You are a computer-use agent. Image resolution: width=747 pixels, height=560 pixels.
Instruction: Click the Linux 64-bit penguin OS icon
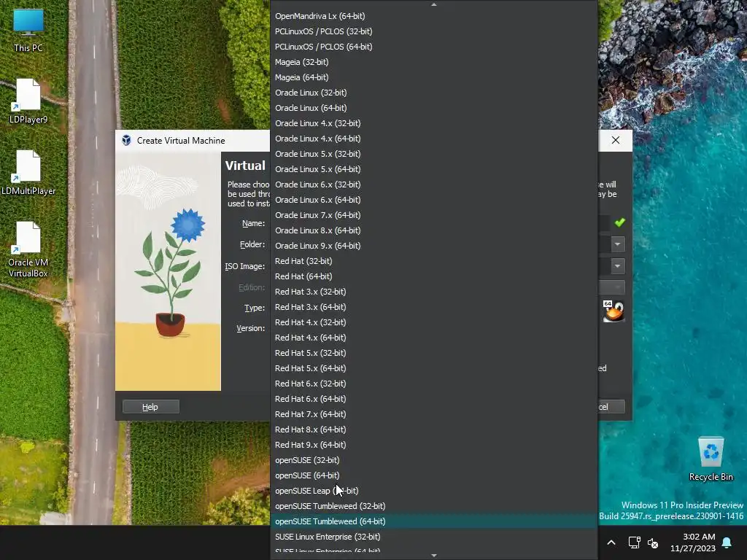[613, 311]
